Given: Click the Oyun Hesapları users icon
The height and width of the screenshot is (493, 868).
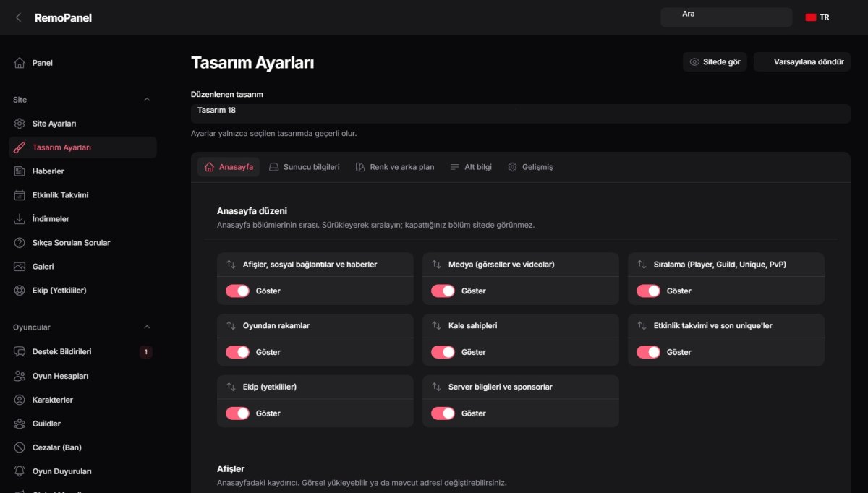Looking at the screenshot, I should tap(20, 376).
